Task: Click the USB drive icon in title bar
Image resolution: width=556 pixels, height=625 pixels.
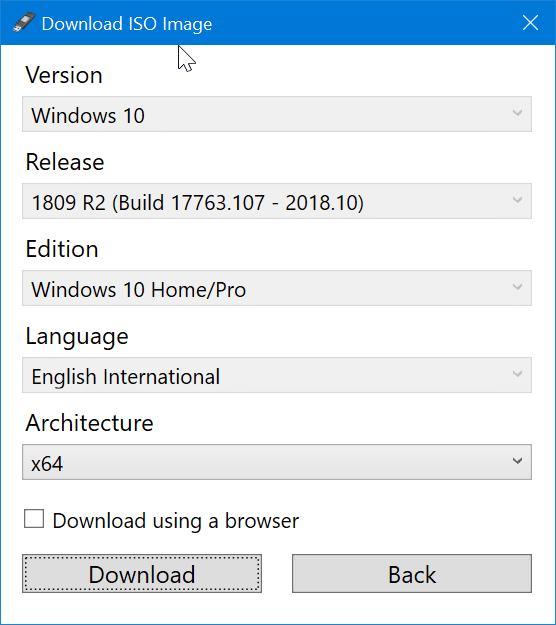Action: [x=24, y=22]
